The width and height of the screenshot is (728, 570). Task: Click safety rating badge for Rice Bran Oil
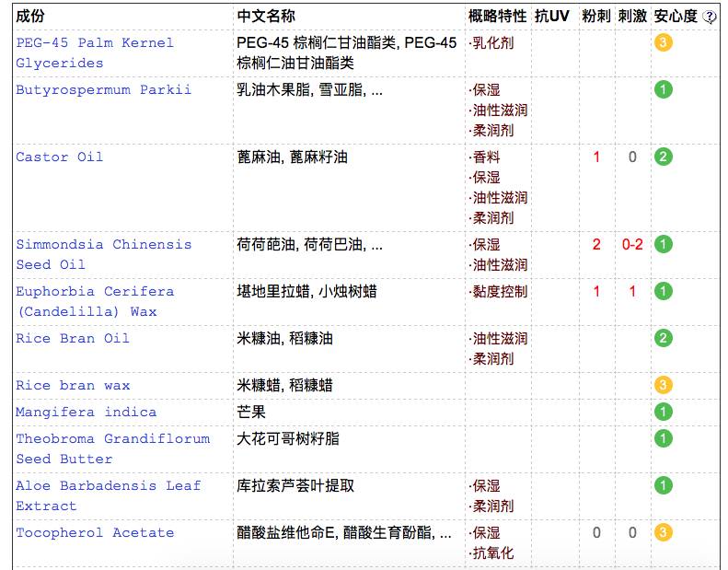[664, 338]
